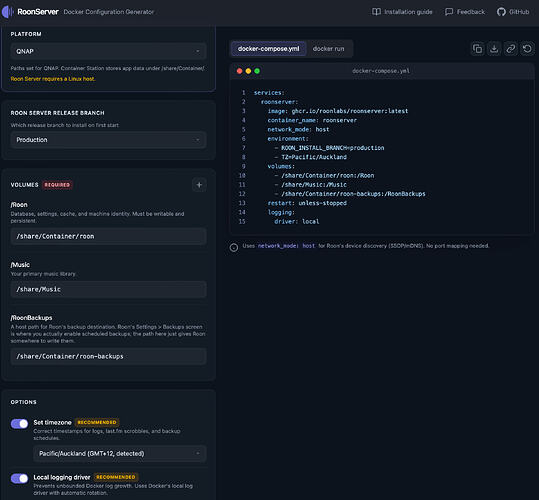Click the RoonServer logo icon
Screen dimensions: 539x500
point(7,12)
